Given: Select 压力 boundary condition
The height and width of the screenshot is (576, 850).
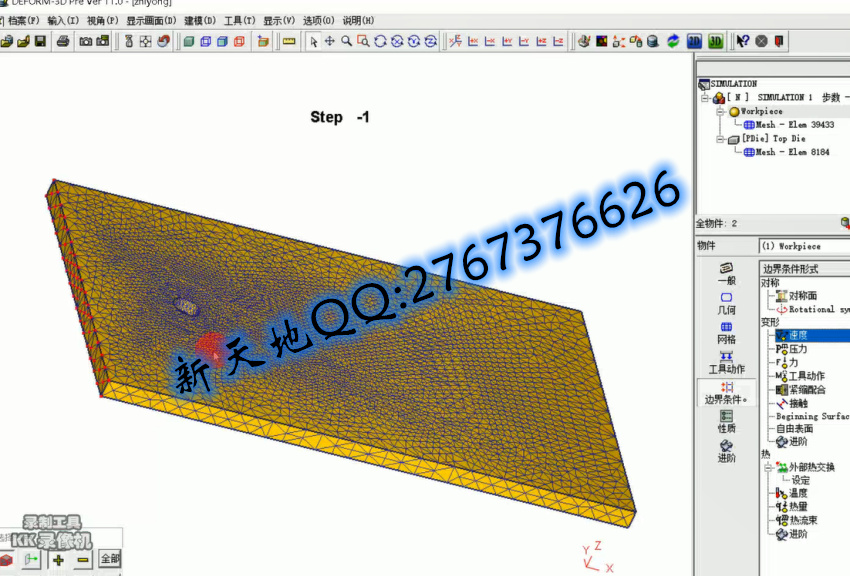Looking at the screenshot, I should click(x=797, y=349).
